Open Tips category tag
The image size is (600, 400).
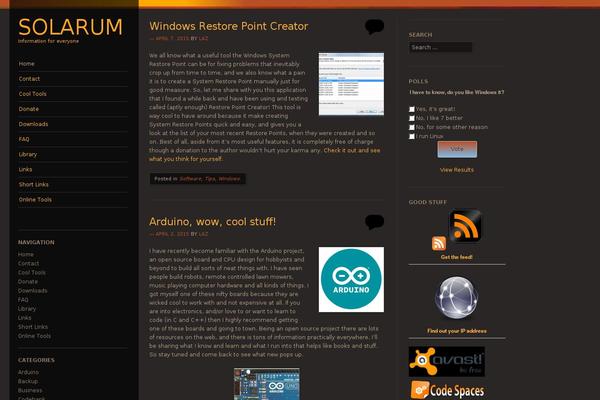(x=210, y=179)
